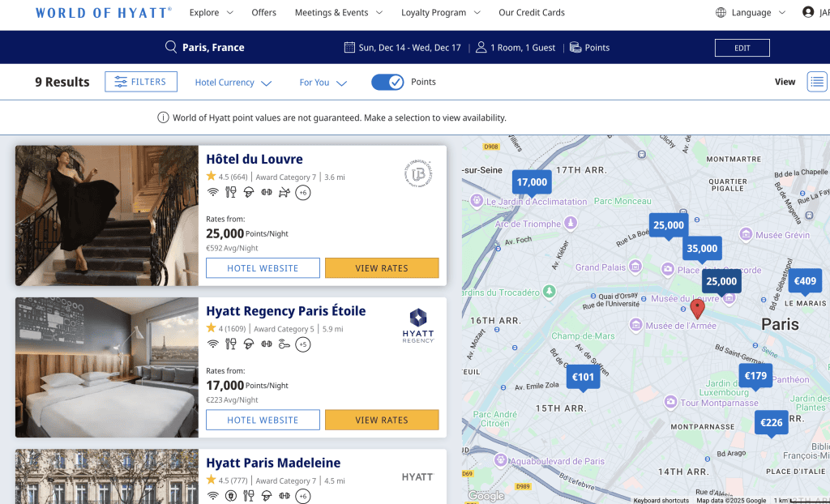Viewport: 830px width, 504px height.
Task: Click the €226 map price marker
Action: click(772, 422)
